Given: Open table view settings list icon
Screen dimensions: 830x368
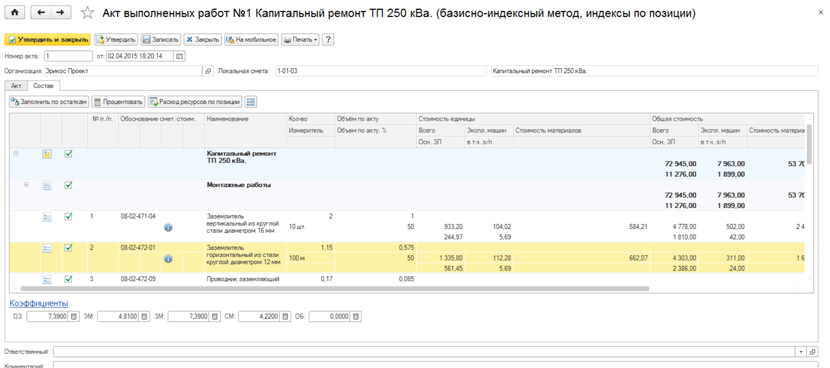Looking at the screenshot, I should tap(251, 102).
